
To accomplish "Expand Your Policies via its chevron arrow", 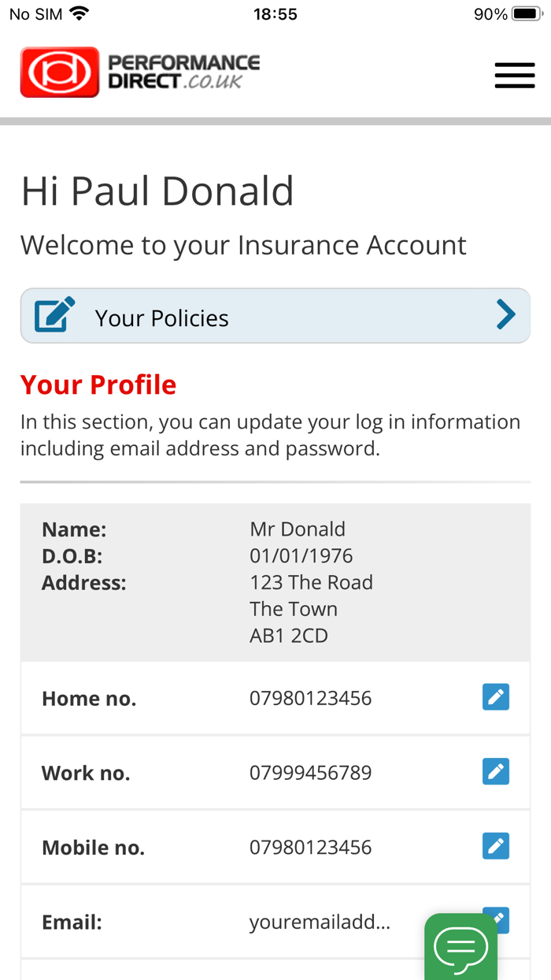I will [507, 314].
